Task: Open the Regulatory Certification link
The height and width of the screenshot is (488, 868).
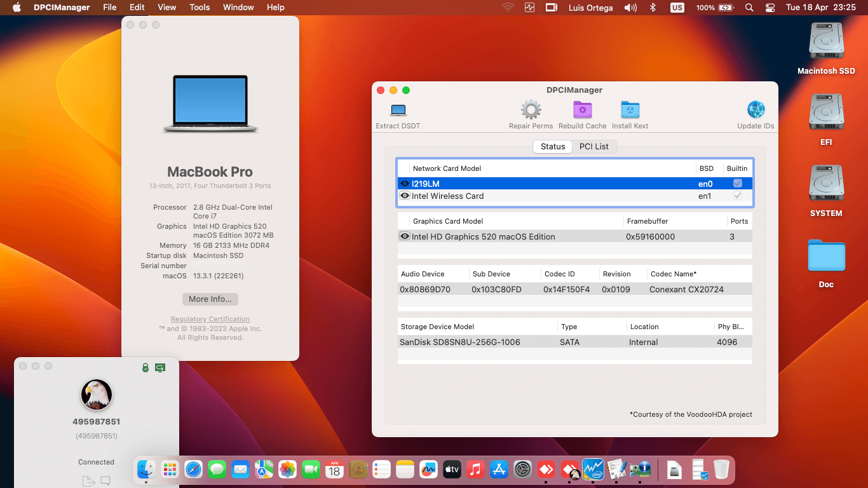Action: [x=210, y=319]
